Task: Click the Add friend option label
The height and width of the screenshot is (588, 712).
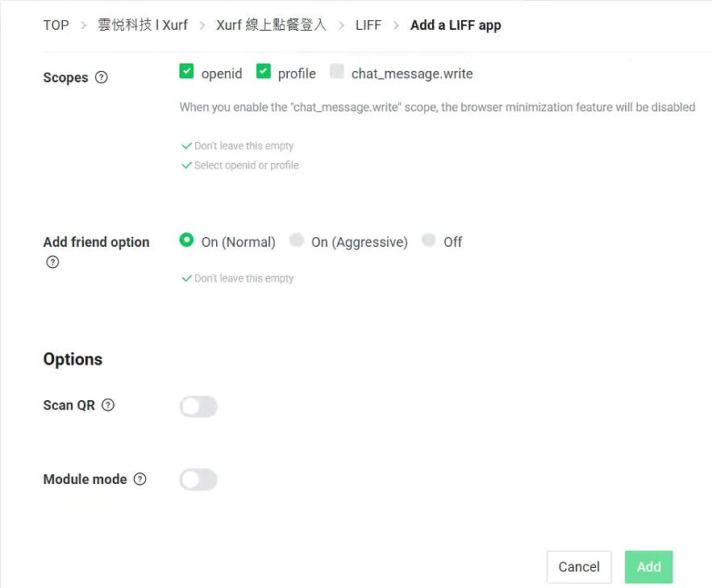Action: point(96,242)
